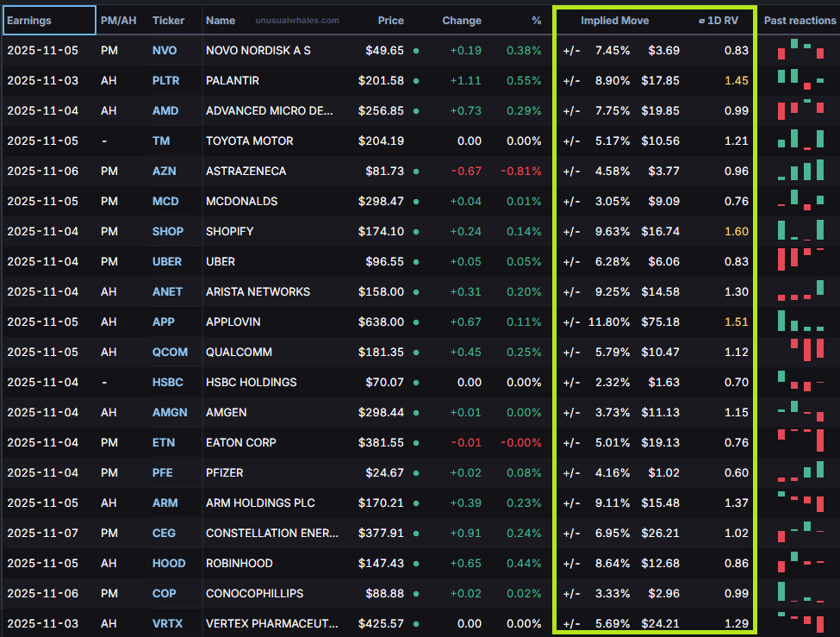Image resolution: width=840 pixels, height=637 pixels.
Task: Sort by the Implied Move column header
Action: (614, 21)
